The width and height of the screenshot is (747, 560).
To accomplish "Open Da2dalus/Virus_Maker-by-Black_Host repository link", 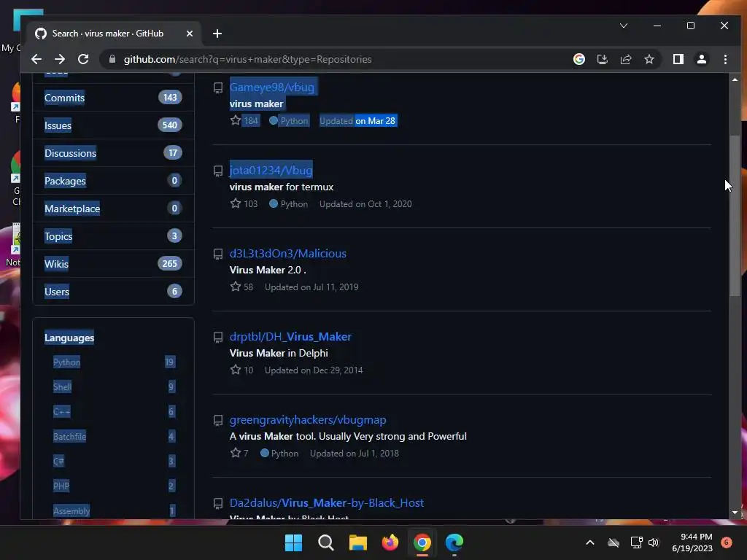I will pos(326,503).
